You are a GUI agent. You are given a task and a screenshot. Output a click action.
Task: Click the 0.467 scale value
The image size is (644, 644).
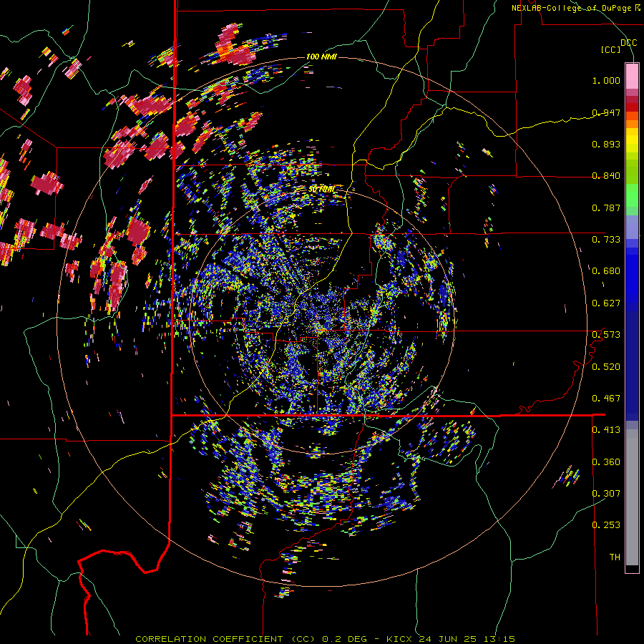[606, 399]
